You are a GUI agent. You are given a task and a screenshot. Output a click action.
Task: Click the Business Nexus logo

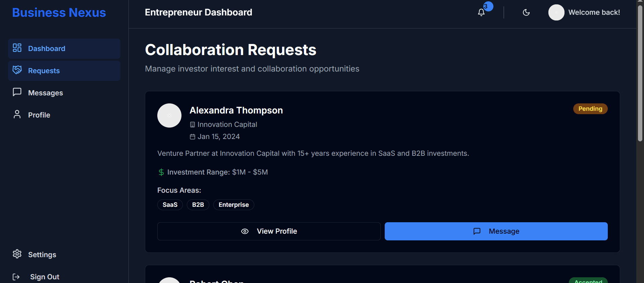59,12
